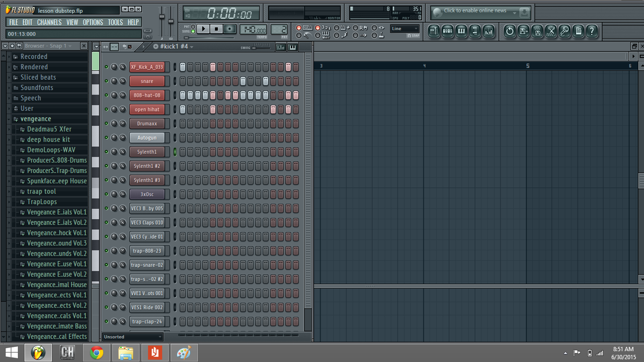Click the pattern number display
644x362 pixels.
pos(279,30)
